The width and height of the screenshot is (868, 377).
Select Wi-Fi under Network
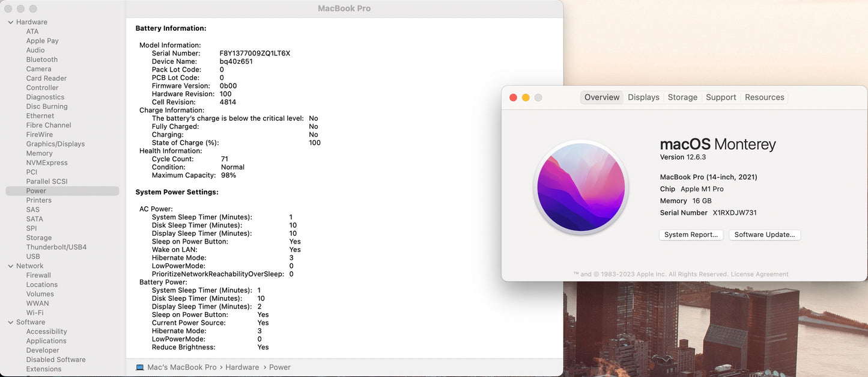35,313
